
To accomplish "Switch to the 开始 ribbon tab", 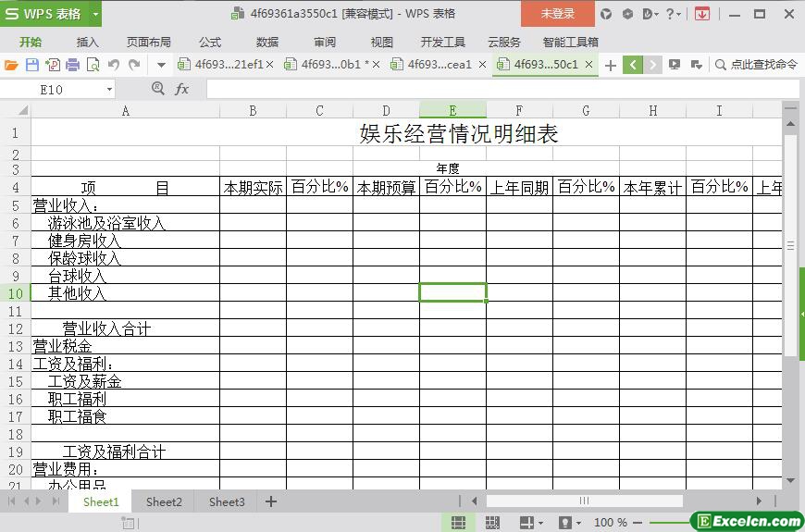I will point(31,43).
